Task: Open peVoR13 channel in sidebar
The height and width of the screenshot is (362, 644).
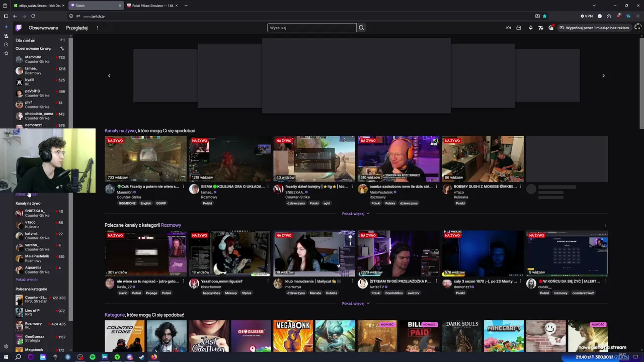Action: 40,94
